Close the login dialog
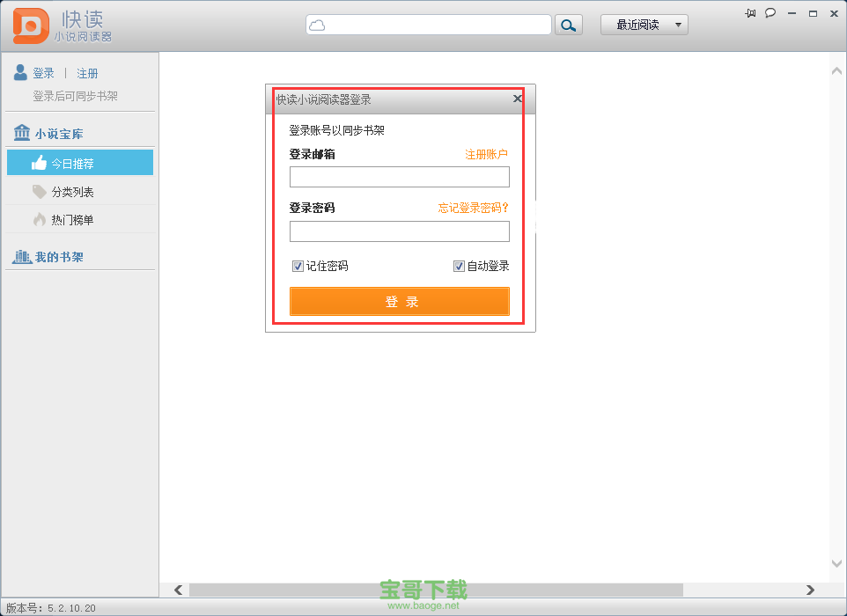The width and height of the screenshot is (847, 616). [518, 99]
